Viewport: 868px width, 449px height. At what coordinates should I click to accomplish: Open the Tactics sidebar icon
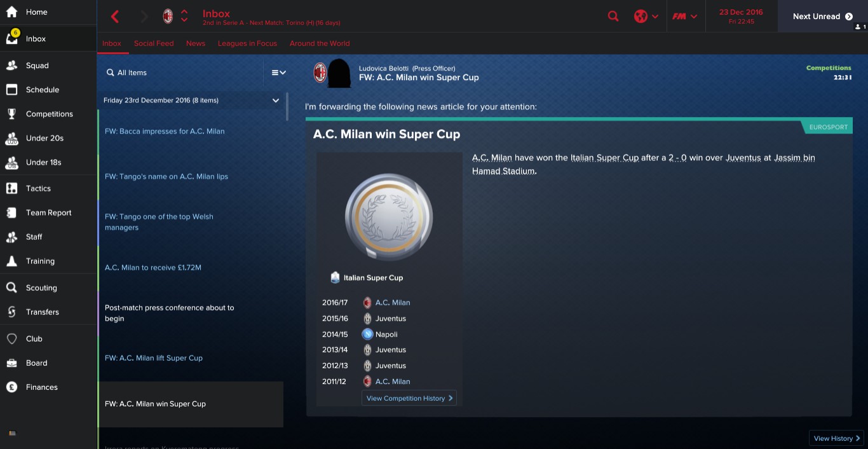11,188
